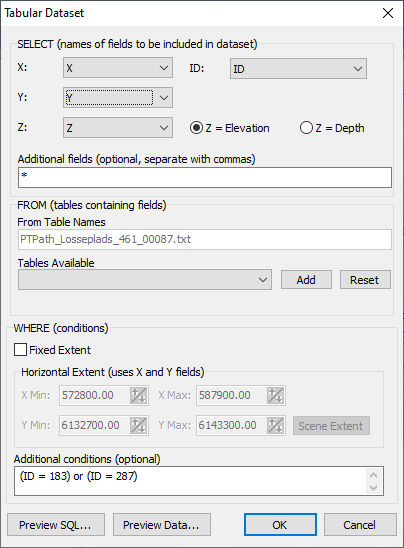Expand the Z field dropdown
The height and width of the screenshot is (548, 404).
[118, 128]
